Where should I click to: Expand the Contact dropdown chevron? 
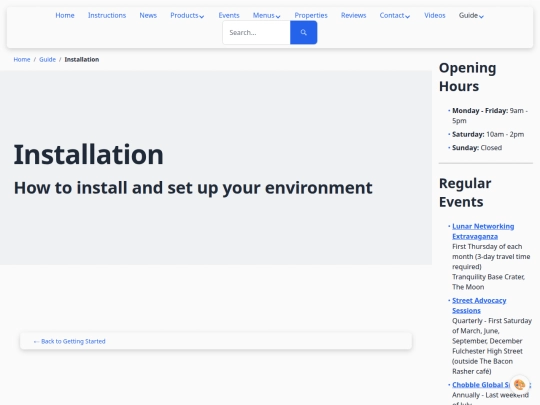pos(408,16)
